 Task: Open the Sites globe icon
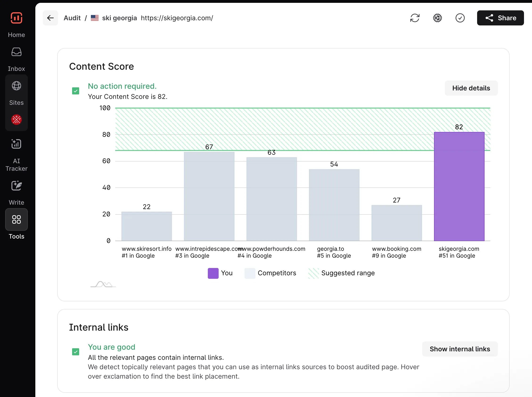point(16,86)
